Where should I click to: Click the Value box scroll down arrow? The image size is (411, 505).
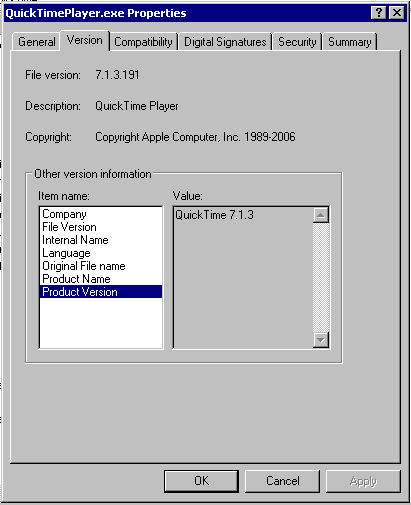pos(321,340)
